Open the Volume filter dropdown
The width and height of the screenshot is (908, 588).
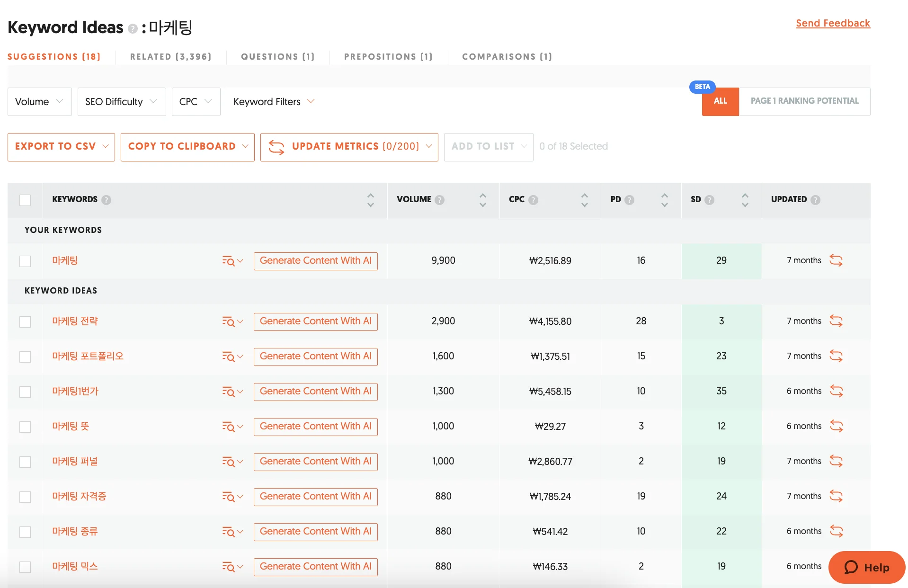[39, 101]
